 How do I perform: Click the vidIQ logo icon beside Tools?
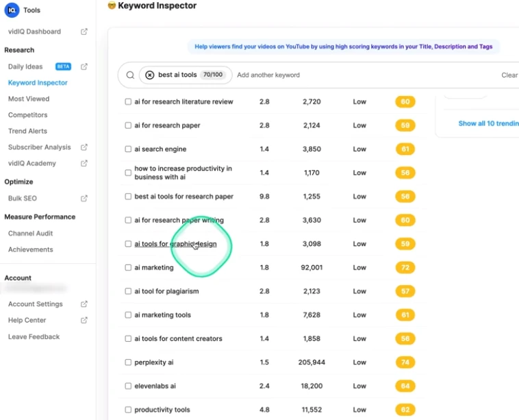point(12,10)
